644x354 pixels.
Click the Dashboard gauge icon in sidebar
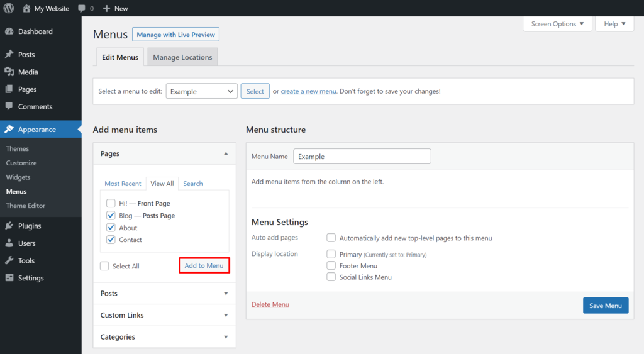[9, 31]
